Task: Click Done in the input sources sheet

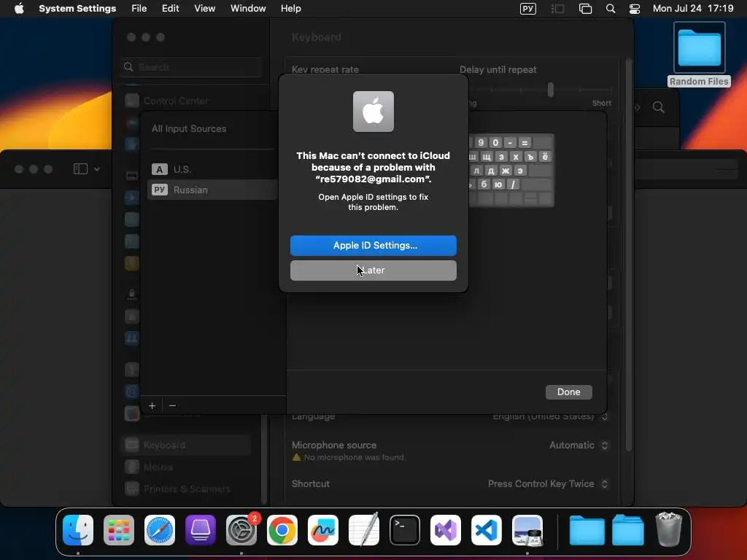Action: 568,392
